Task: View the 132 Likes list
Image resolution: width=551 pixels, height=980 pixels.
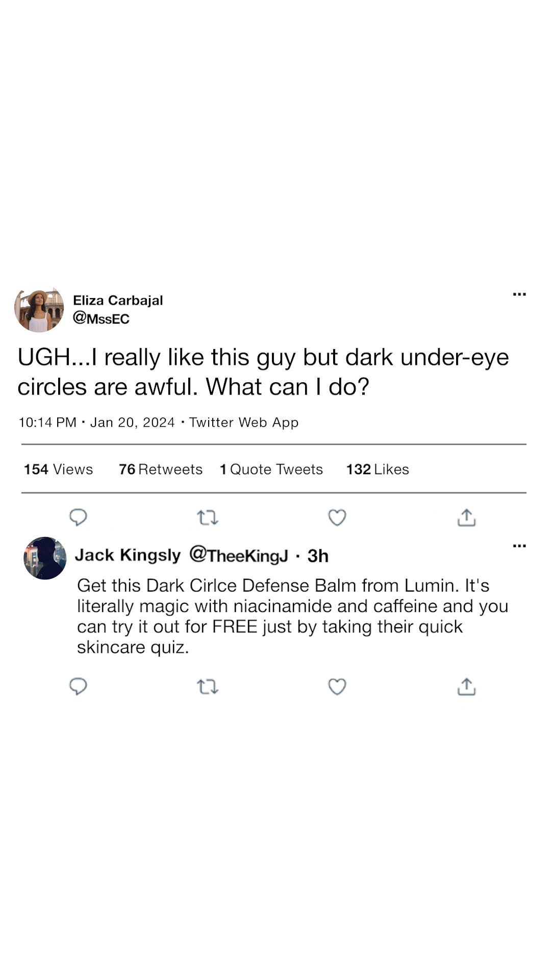Action: click(378, 469)
